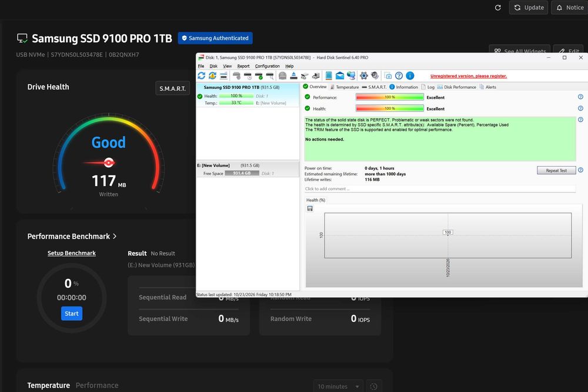
Task: Open the File menu in Hard Disk Sentinel
Action: (x=201, y=66)
